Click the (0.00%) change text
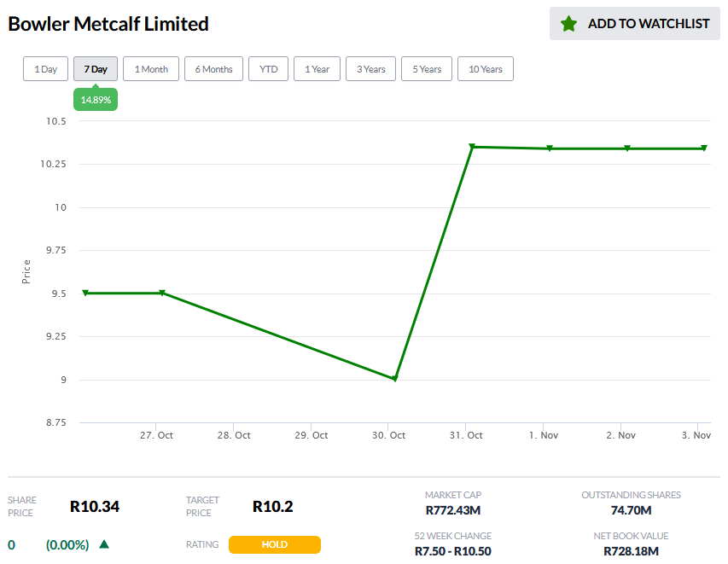The image size is (728, 564). coord(67,544)
